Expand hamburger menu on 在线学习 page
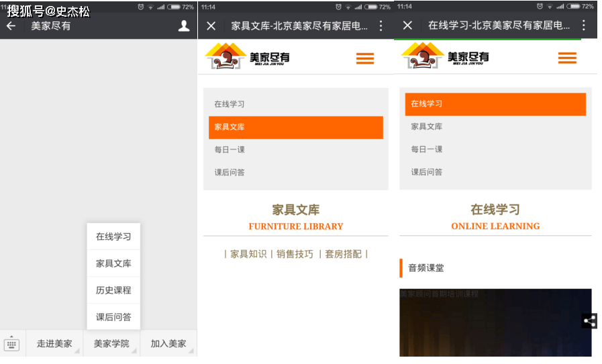 (x=567, y=58)
